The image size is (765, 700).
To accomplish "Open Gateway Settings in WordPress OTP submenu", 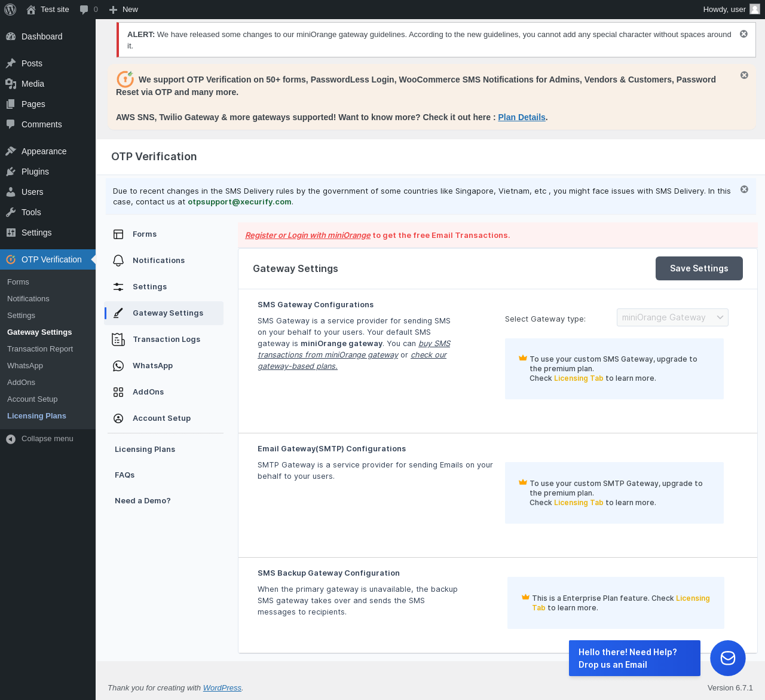I will [x=39, y=332].
